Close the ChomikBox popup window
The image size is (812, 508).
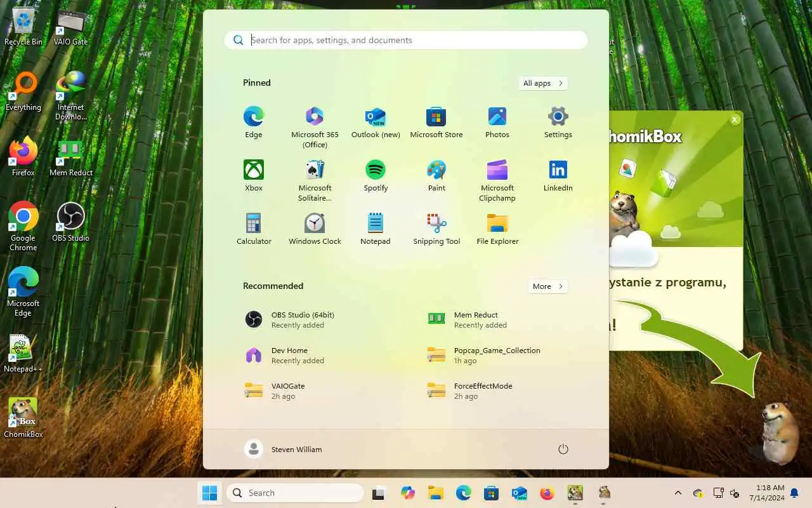(x=735, y=119)
